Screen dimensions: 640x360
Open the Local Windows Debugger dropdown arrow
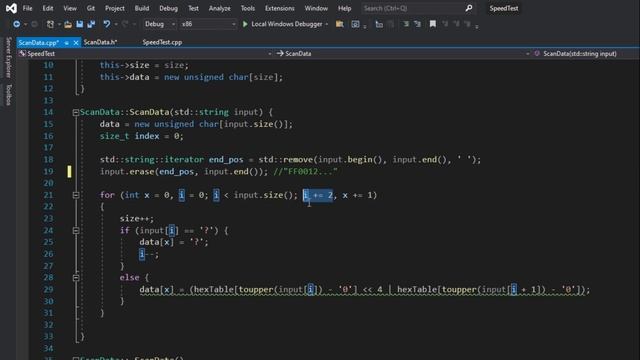click(327, 24)
